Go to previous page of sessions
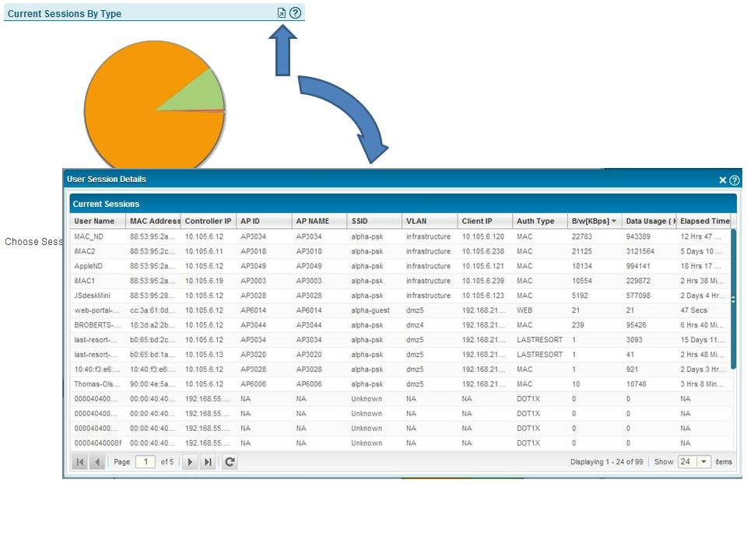The width and height of the screenshot is (747, 560). [97, 462]
